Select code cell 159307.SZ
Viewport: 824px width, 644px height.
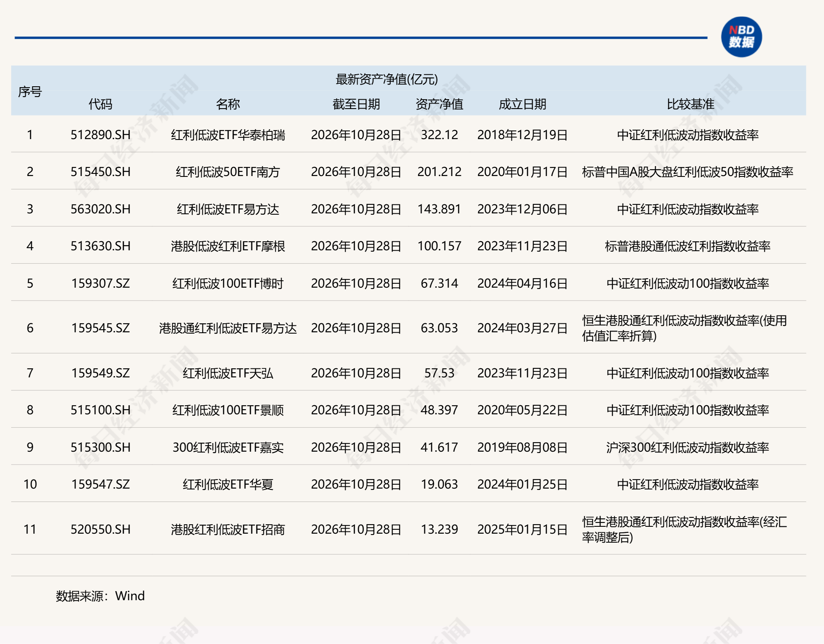click(100, 283)
